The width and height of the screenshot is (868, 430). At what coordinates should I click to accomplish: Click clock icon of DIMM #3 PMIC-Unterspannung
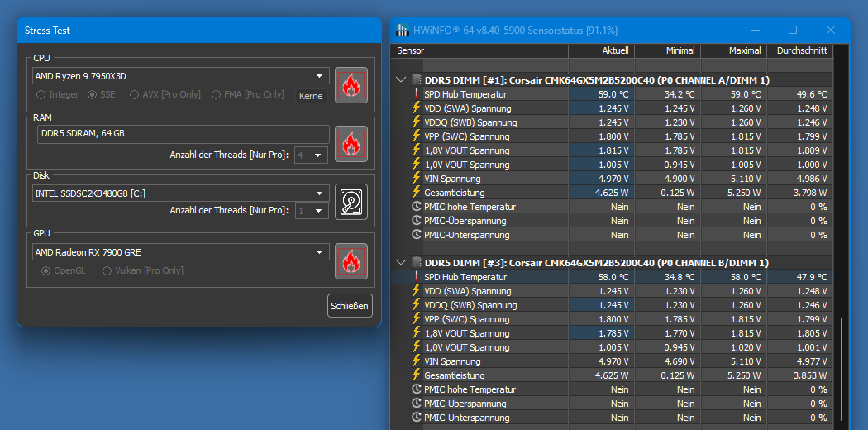click(417, 418)
